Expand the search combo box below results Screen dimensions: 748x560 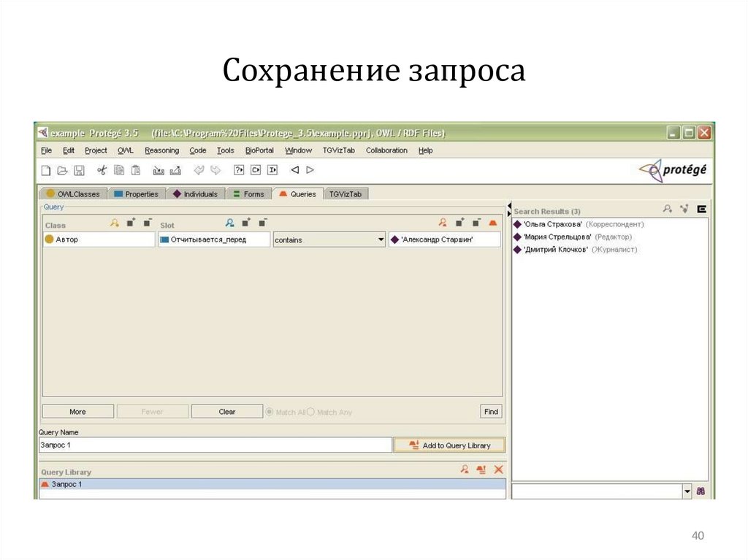(x=687, y=491)
